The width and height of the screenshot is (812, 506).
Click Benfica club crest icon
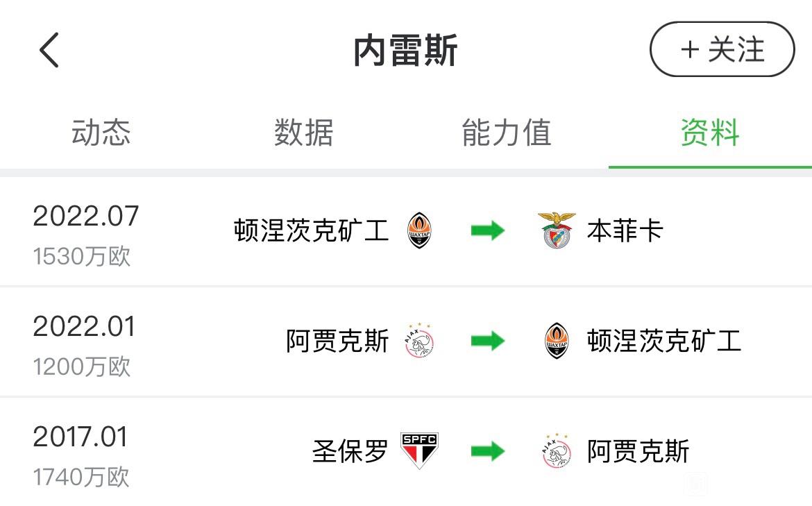[557, 230]
